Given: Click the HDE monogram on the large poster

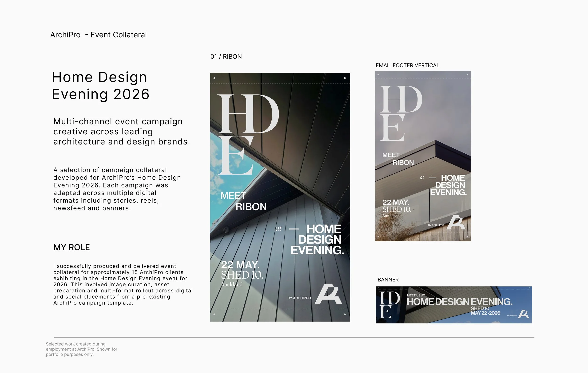Looking at the screenshot, I should 248,135.
